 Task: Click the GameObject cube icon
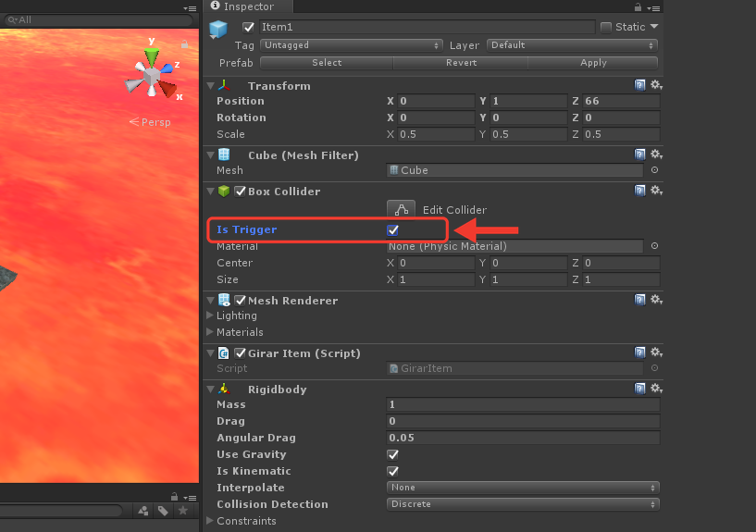point(218,29)
